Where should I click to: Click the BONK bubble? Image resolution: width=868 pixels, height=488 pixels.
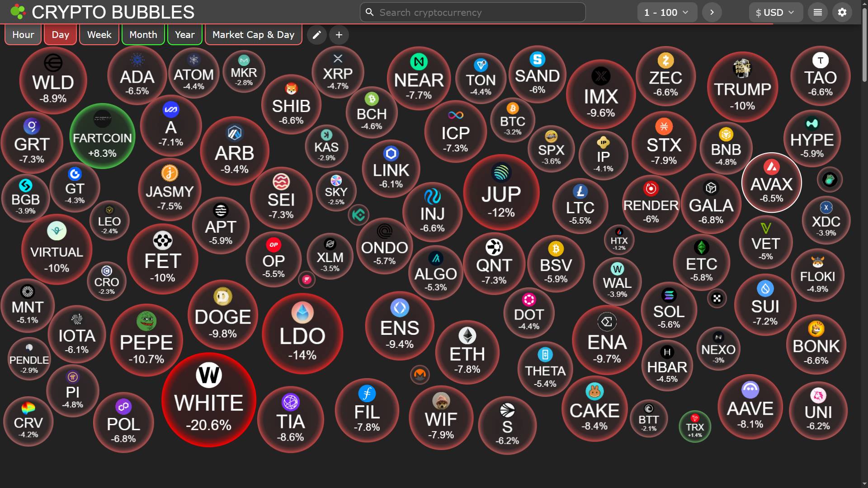pyautogui.click(x=816, y=344)
